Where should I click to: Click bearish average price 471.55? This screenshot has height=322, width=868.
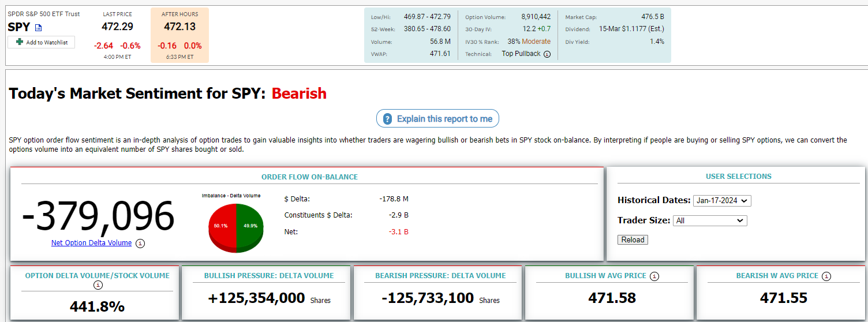(783, 298)
